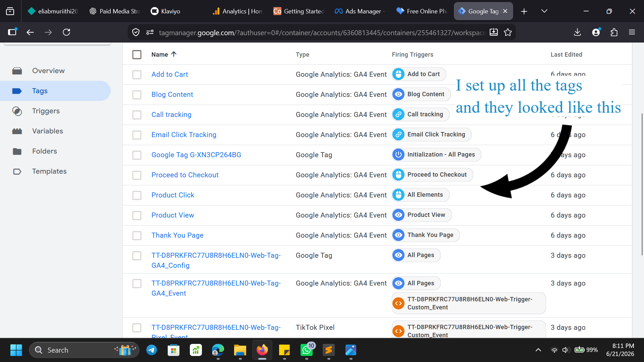644x362 pixels.
Task: Click the tracking protection shield icon
Action: coord(136,32)
